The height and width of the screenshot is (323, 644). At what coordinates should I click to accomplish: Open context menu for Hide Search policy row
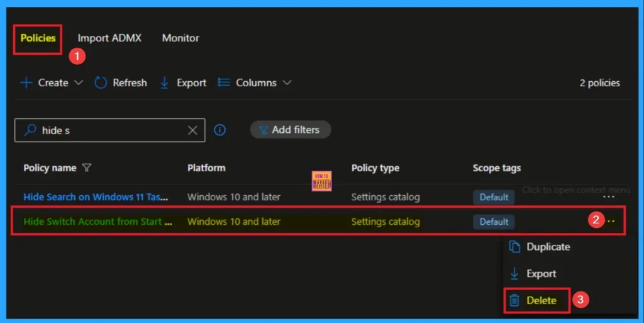pyautogui.click(x=608, y=197)
